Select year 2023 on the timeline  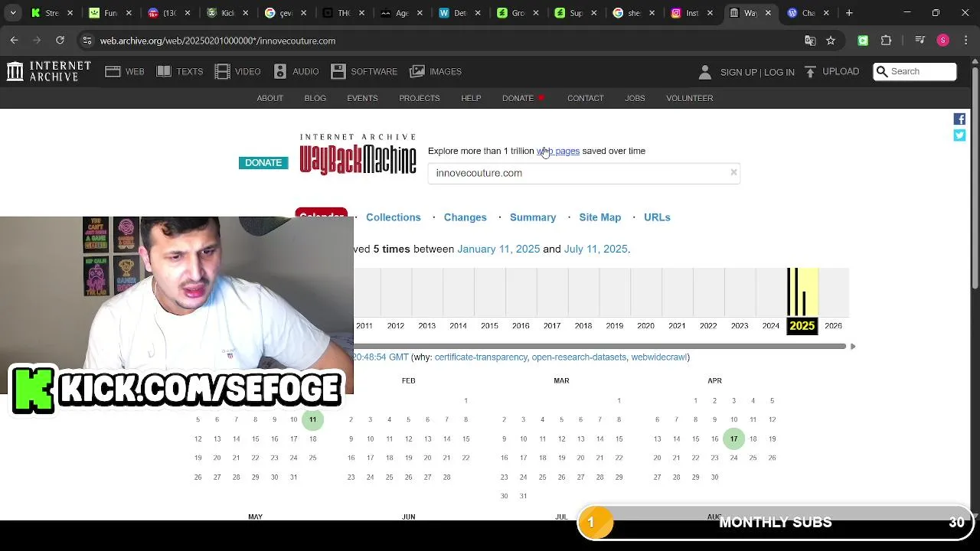coord(740,326)
